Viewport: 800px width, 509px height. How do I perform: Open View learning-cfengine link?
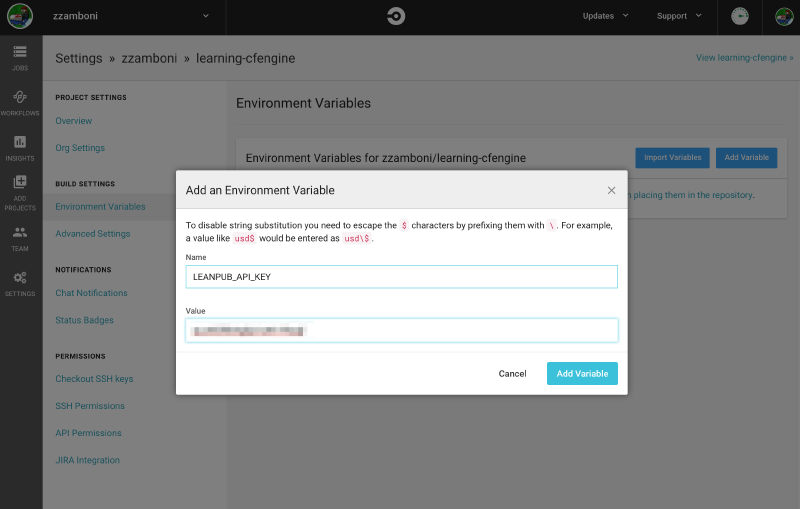744,58
